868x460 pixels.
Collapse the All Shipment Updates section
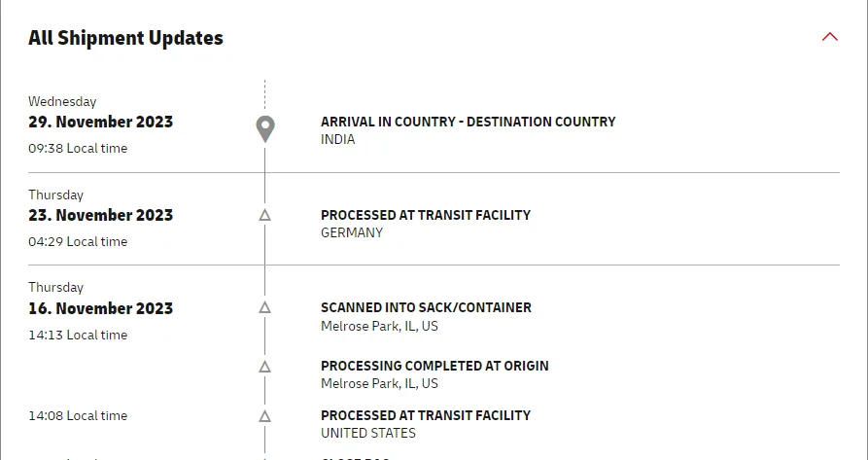[x=829, y=38]
